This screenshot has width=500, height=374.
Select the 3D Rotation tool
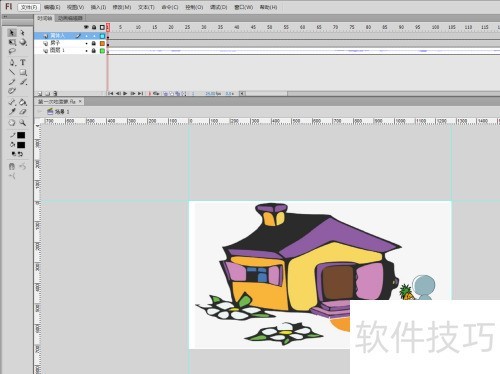click(23, 42)
